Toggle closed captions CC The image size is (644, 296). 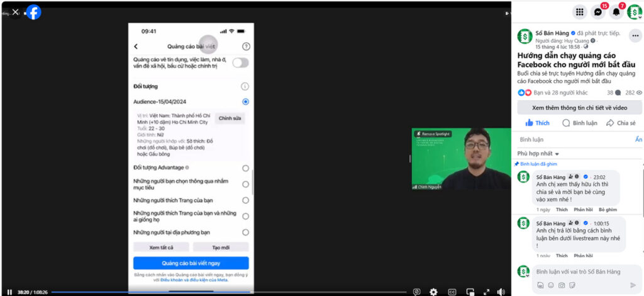(452, 292)
